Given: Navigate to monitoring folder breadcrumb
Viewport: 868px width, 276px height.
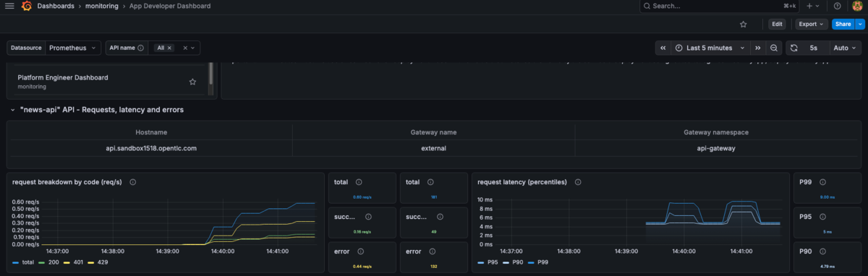Looking at the screenshot, I should coord(101,6).
